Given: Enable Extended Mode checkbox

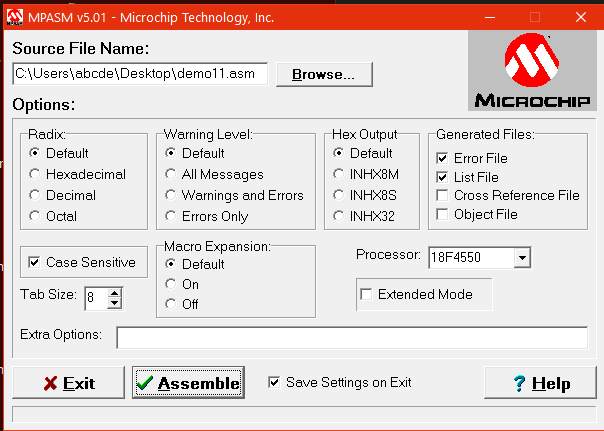Looking at the screenshot, I should tap(366, 294).
